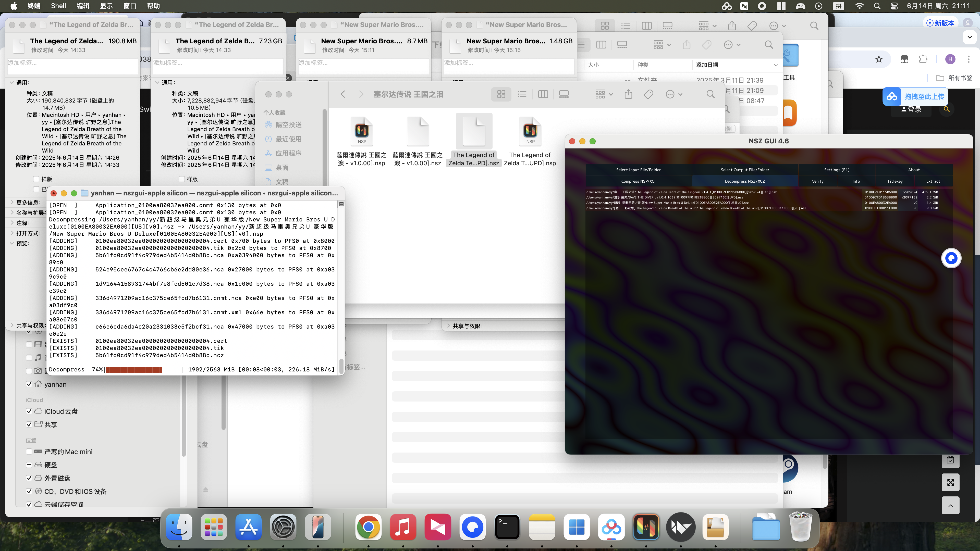Open the 编辑 menu
Viewport: 980px width, 551px height.
pyautogui.click(x=82, y=6)
